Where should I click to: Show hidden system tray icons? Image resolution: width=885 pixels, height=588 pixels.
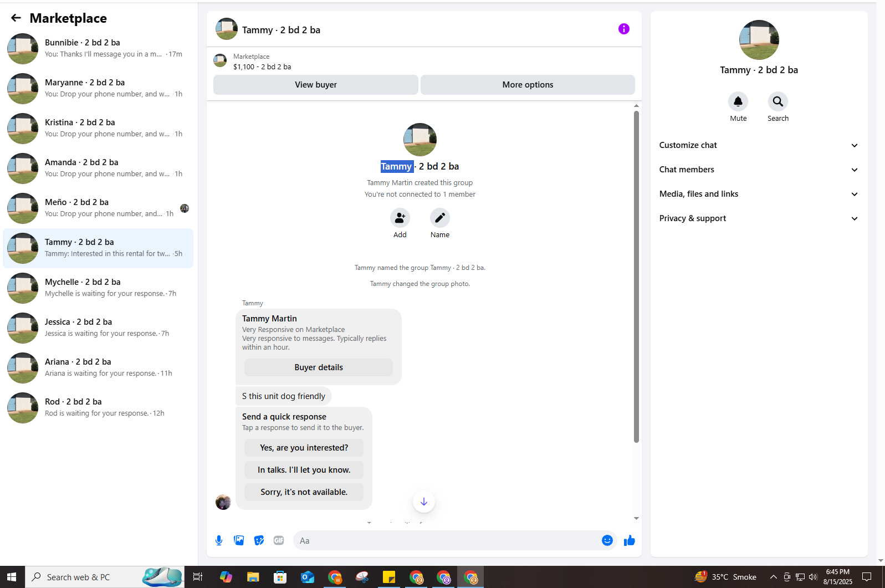pyautogui.click(x=774, y=577)
